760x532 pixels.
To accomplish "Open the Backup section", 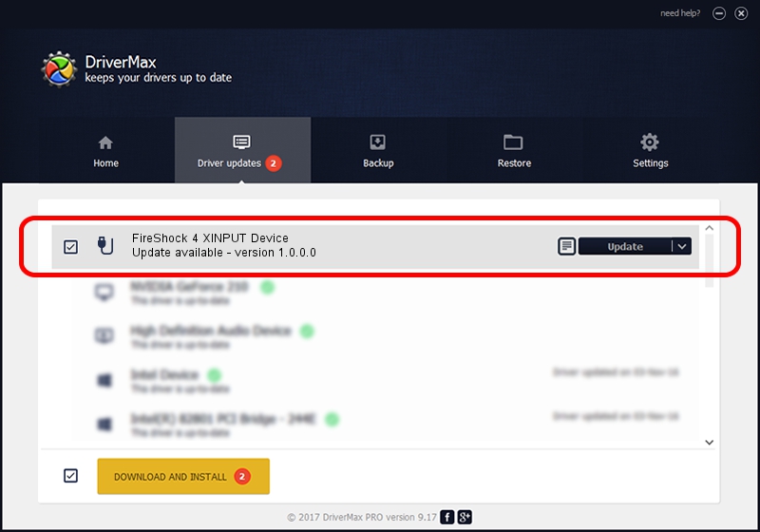I will click(377, 151).
